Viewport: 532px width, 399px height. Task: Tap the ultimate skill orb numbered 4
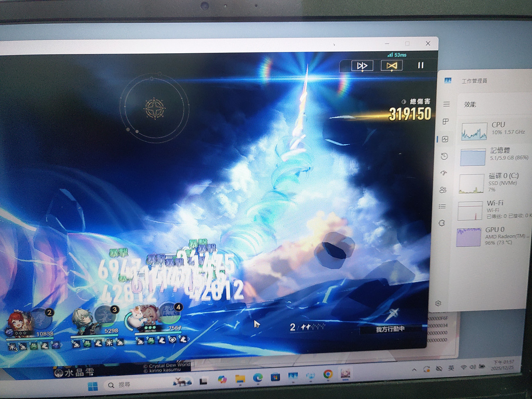(170, 313)
